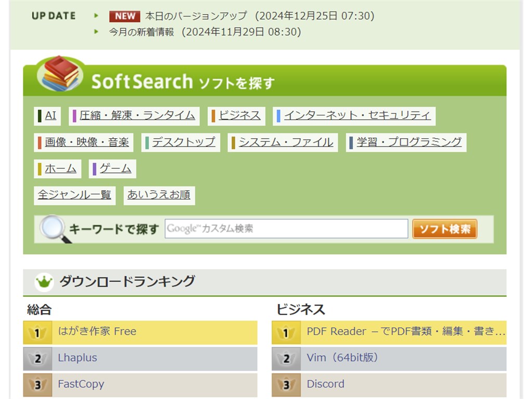The height and width of the screenshot is (399, 532).
Task: Open 全ジャンル一覧 genre list
Action: pyautogui.click(x=74, y=195)
